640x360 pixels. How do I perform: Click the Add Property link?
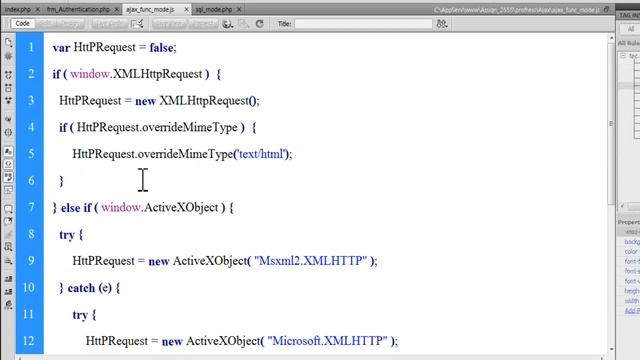[632, 311]
